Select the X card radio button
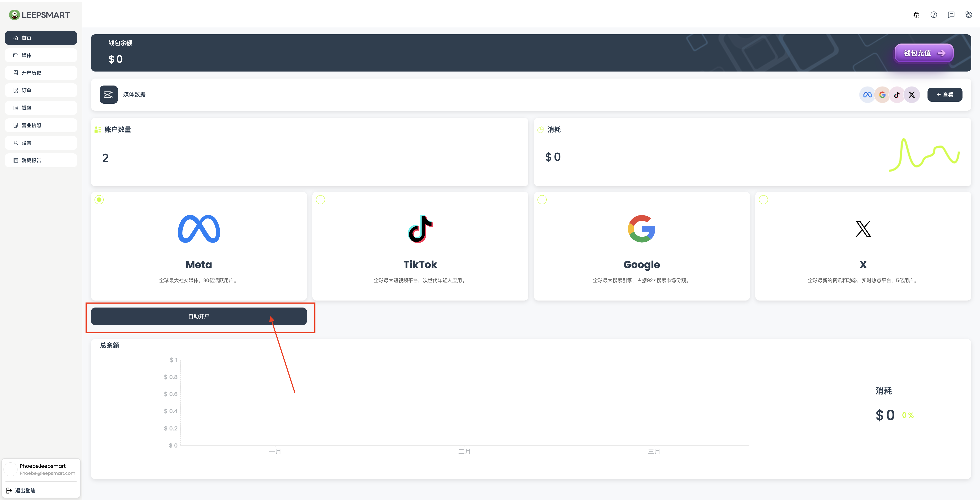 (763, 200)
